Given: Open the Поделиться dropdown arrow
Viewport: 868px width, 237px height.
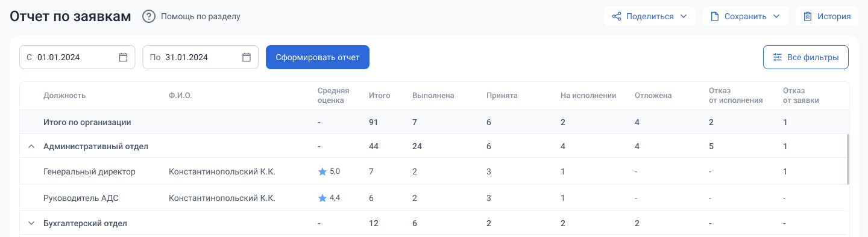Looking at the screenshot, I should tap(684, 16).
